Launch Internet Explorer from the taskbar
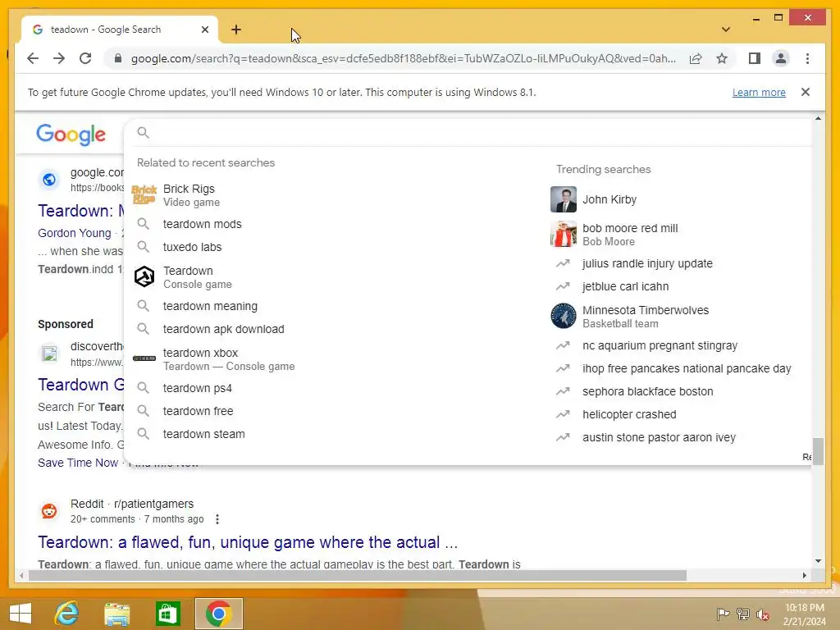The height and width of the screenshot is (630, 840). [x=66, y=614]
